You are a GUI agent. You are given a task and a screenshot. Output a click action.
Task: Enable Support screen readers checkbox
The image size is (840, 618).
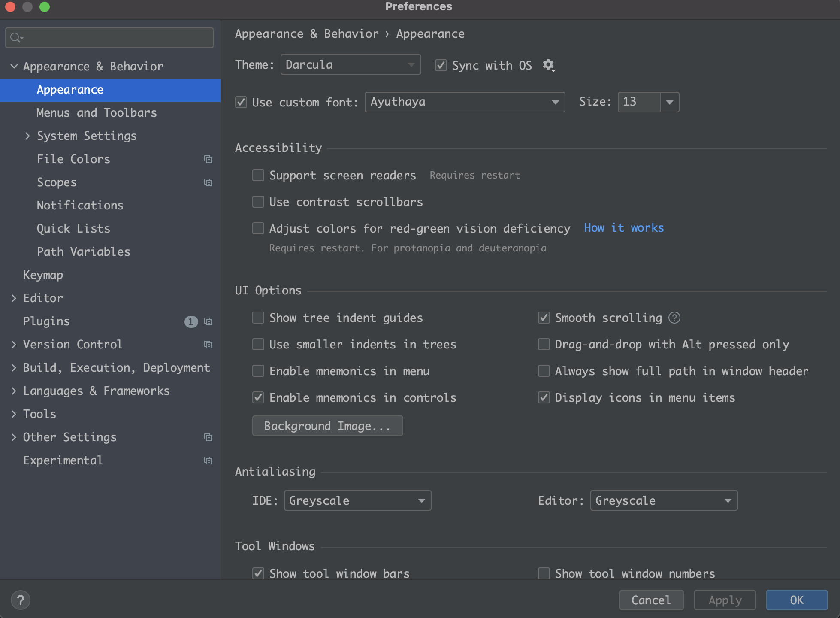tap(258, 175)
